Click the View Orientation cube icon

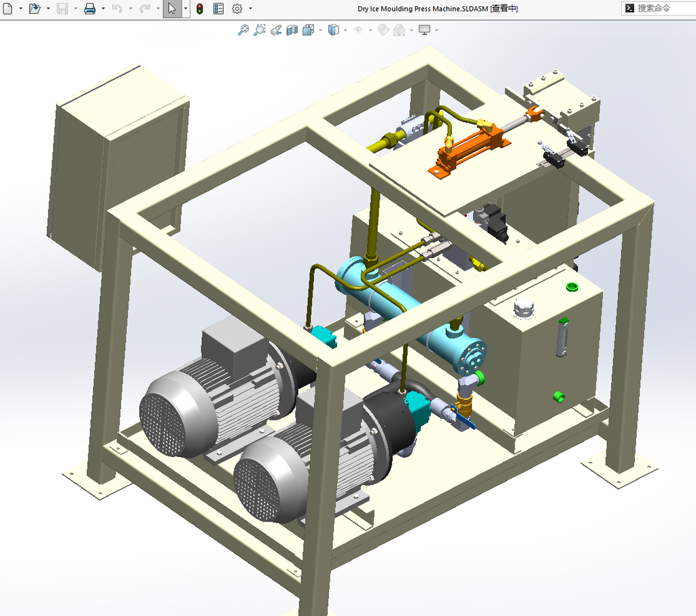tap(309, 30)
